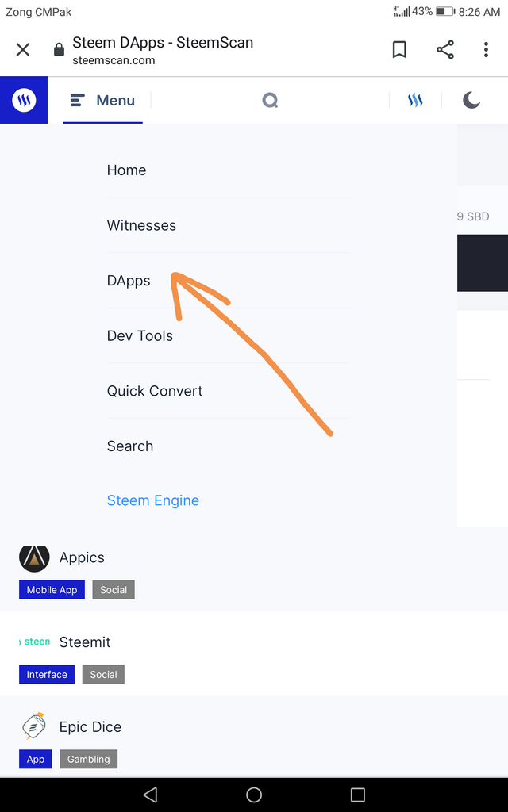The width and height of the screenshot is (508, 812).
Task: Open Dev Tools menu entry
Action: pyautogui.click(x=140, y=336)
